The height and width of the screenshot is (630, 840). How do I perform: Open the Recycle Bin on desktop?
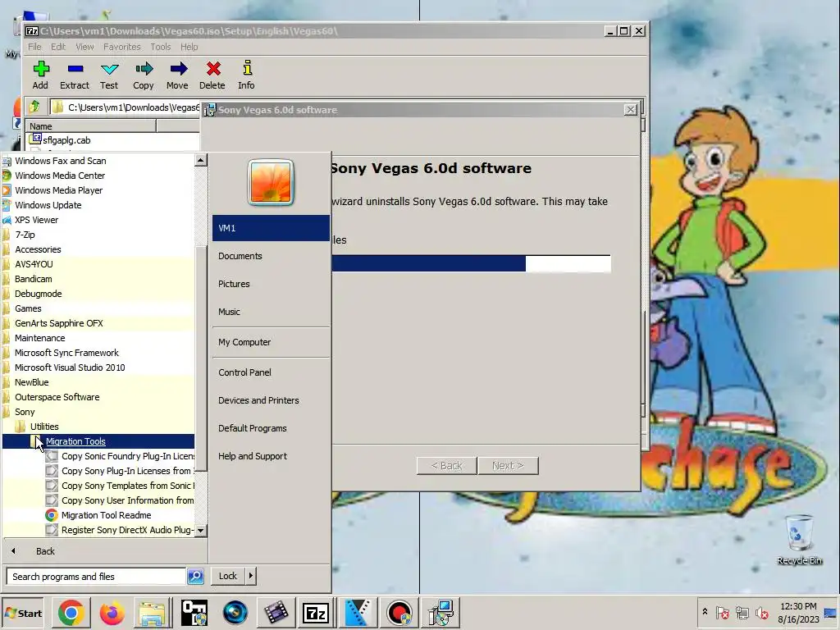tap(799, 540)
